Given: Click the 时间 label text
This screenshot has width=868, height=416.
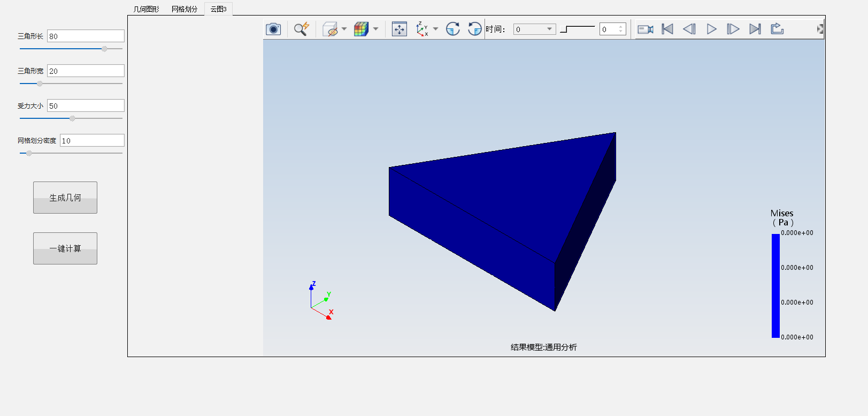Looking at the screenshot, I should pyautogui.click(x=495, y=29).
